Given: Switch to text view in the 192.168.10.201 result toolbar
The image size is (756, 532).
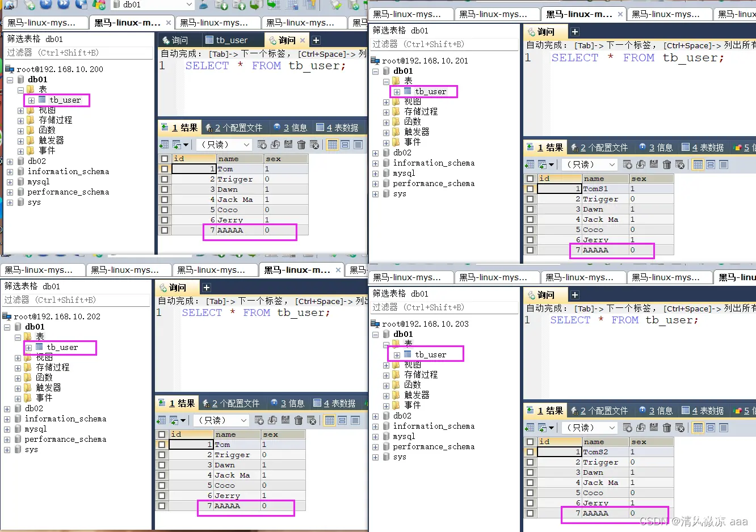Looking at the screenshot, I should coord(724,164).
